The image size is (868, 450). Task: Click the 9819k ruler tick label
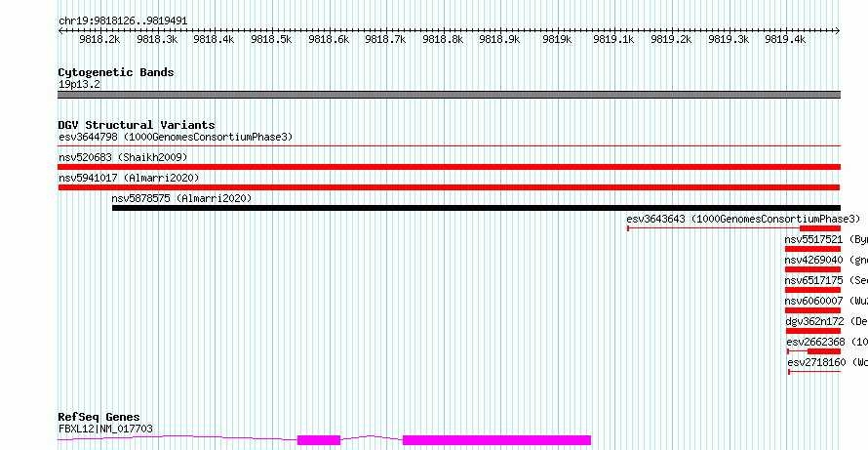tap(558, 39)
